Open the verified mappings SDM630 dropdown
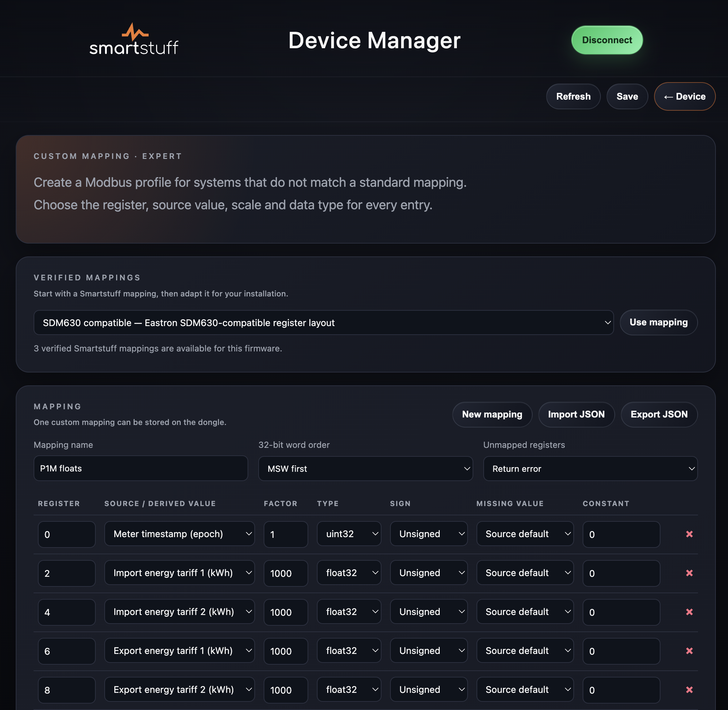Image resolution: width=728 pixels, height=710 pixels. point(323,322)
